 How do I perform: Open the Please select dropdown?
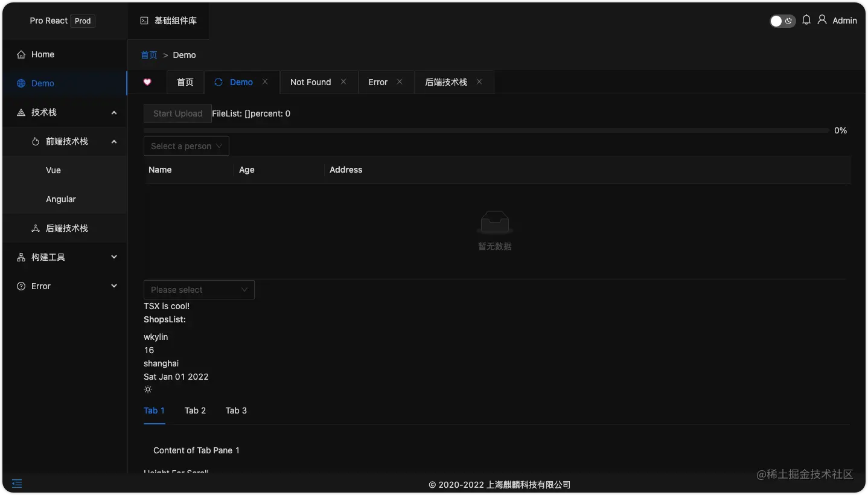pos(199,290)
